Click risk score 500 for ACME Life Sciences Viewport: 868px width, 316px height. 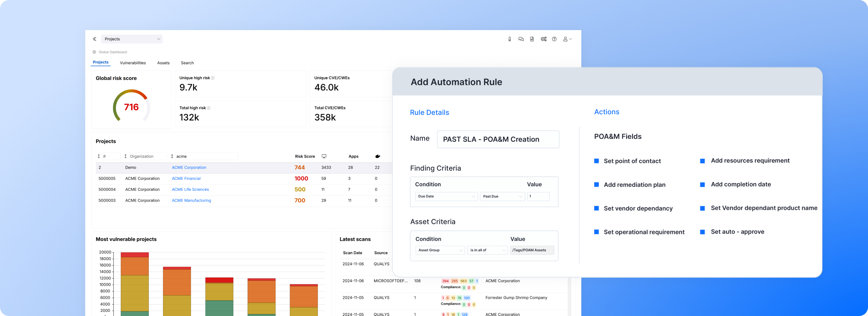click(300, 189)
